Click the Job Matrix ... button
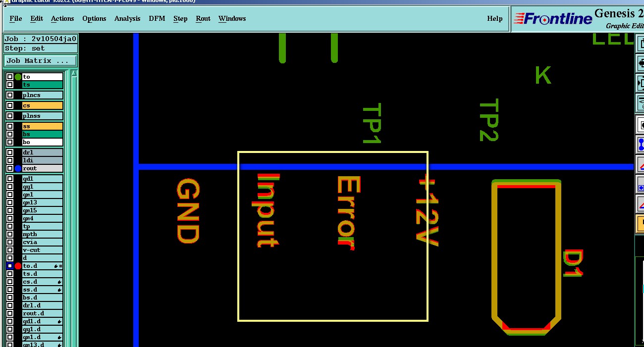 coord(41,60)
